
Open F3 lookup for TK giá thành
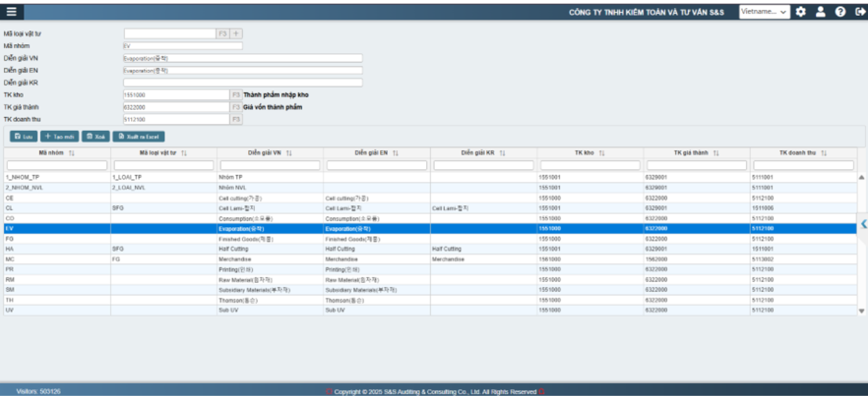point(236,107)
